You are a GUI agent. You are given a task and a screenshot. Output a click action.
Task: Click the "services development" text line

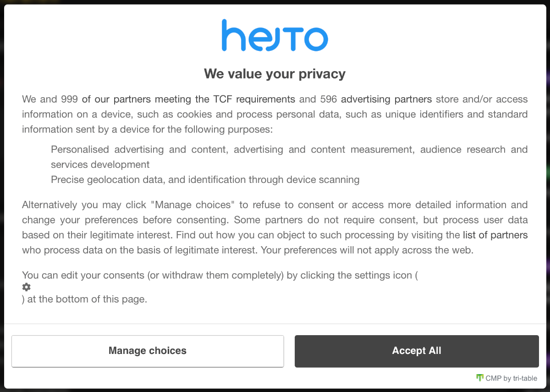pyautogui.click(x=100, y=165)
